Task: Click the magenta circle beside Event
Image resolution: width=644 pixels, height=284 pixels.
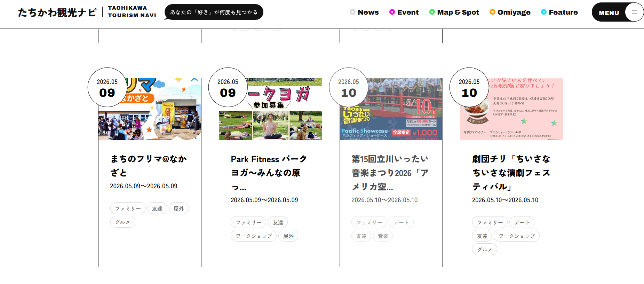Action: click(392, 12)
